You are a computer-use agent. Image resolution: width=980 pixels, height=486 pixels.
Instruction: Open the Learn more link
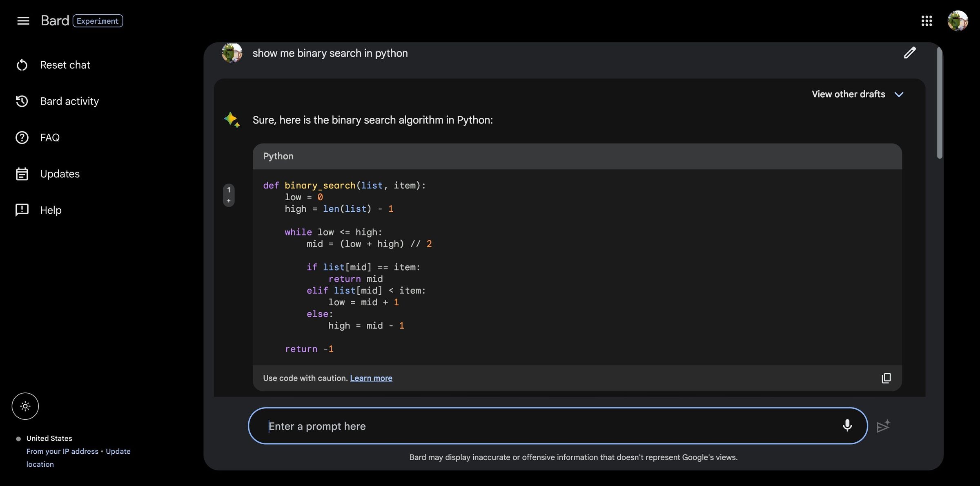point(371,378)
